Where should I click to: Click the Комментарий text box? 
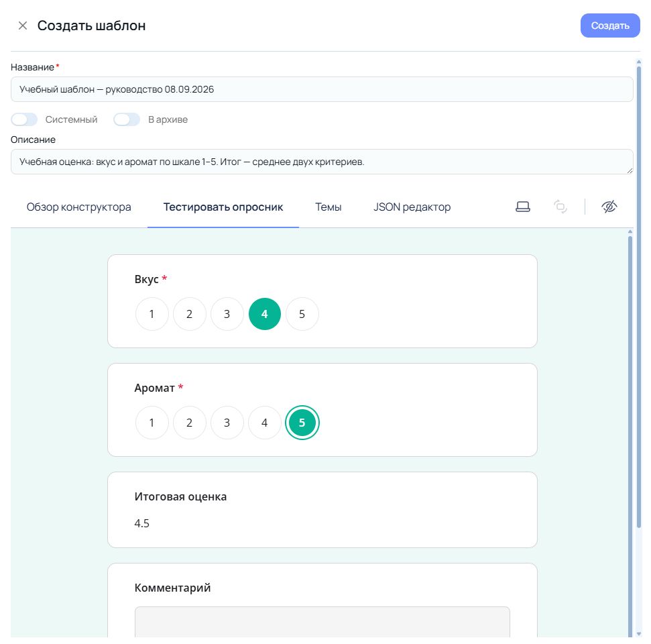point(322,622)
